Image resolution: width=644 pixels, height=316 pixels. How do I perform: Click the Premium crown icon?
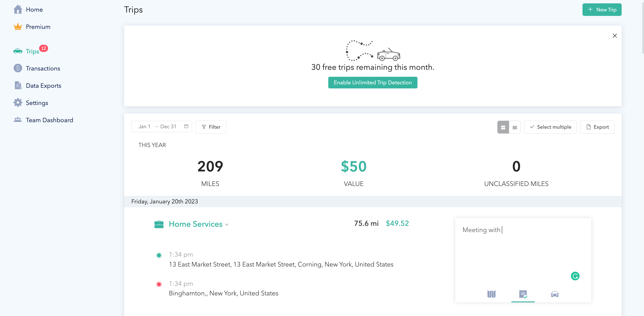(18, 27)
